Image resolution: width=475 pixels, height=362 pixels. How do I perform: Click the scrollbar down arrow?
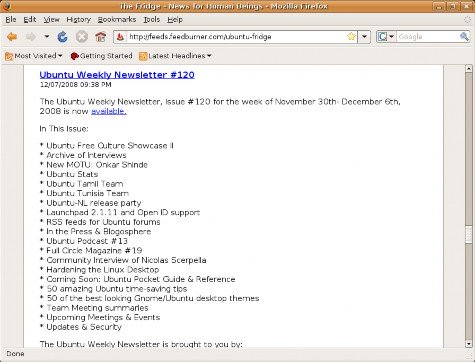coord(469,344)
